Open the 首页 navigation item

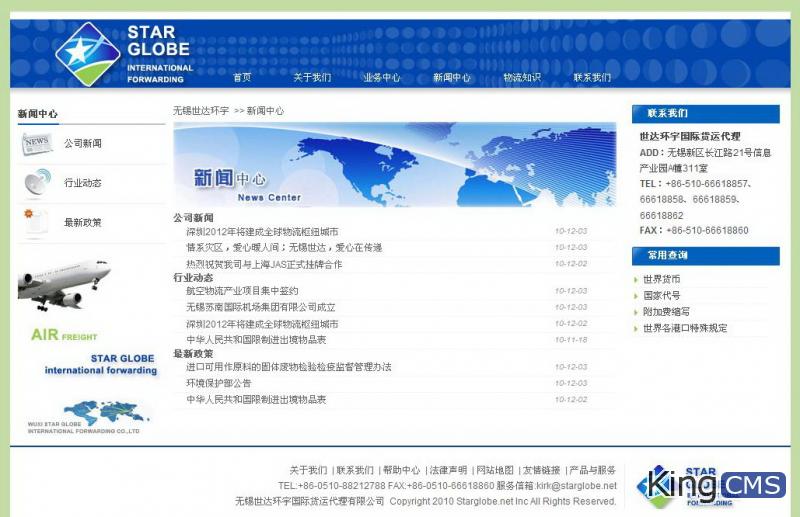tap(242, 78)
